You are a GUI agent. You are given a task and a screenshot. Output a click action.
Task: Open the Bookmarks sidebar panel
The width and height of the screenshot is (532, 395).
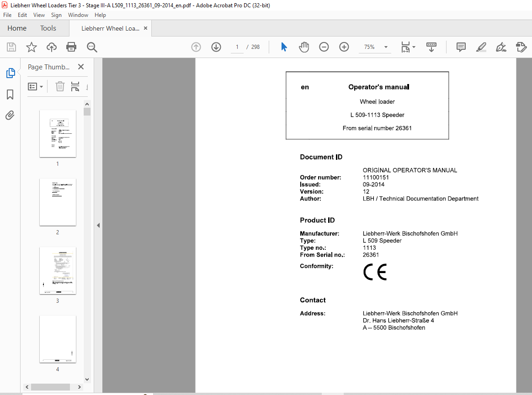pos(10,94)
